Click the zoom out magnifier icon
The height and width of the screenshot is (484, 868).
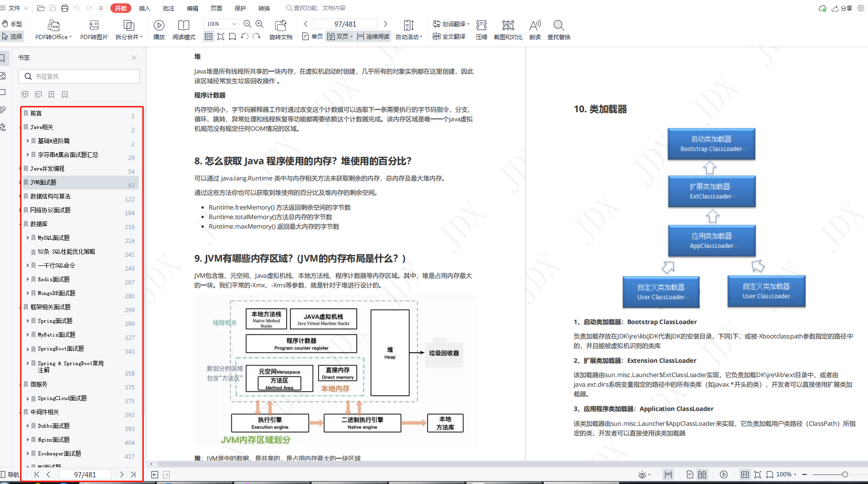click(x=247, y=24)
